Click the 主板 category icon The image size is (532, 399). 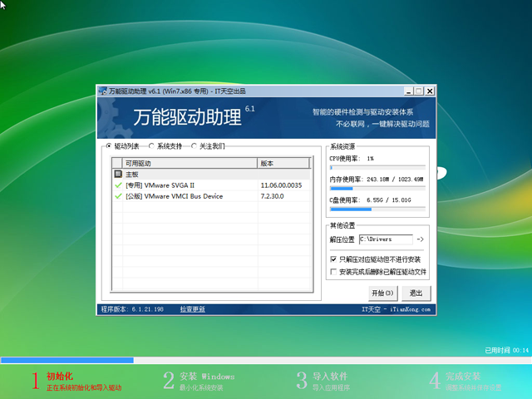[x=118, y=175]
